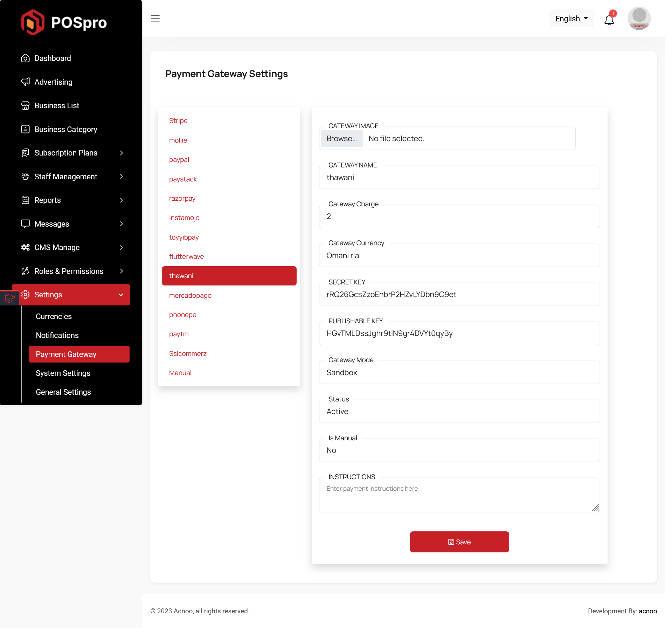672x634 pixels.
Task: Click the Save button
Action: point(459,542)
